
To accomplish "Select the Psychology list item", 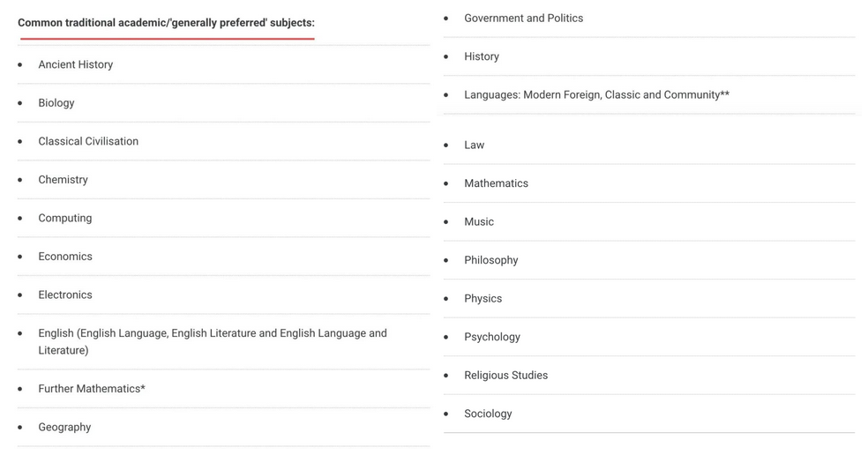I will point(492,337).
